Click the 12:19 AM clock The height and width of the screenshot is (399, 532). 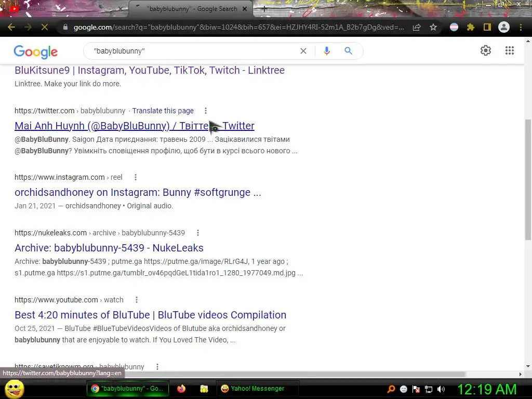pos(487,389)
